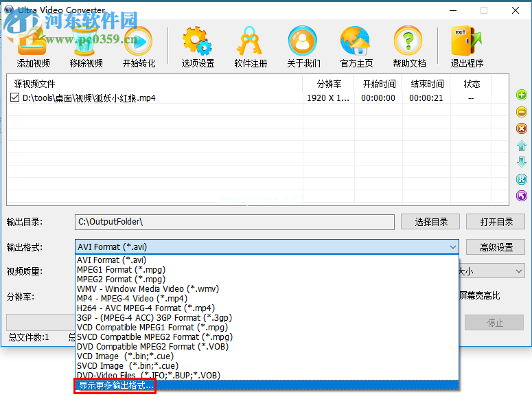Uncheck the 狐妖小红娘.mp4 file checkbox
Screen dimensions: 532x410
tap(14, 98)
